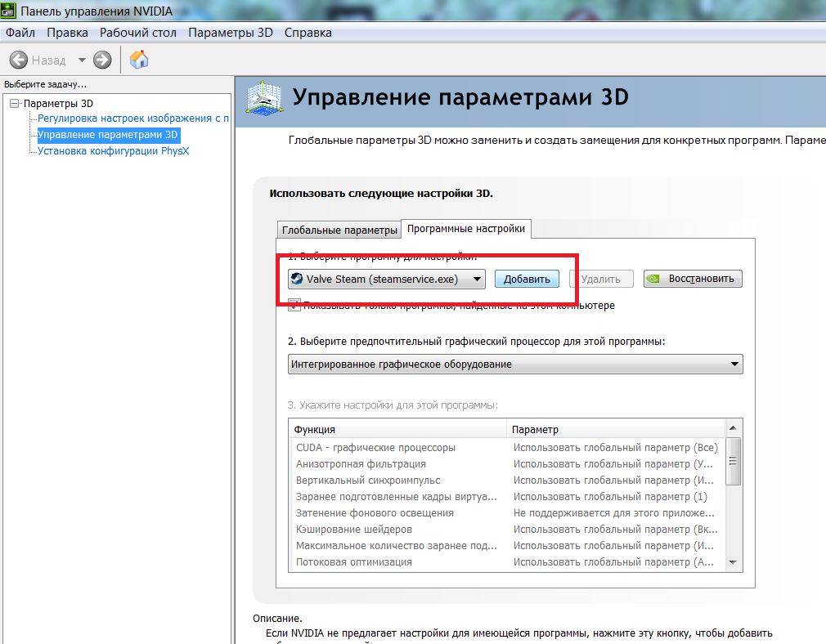
Task: Select Управление параметрами 3D tree item
Action: point(108,135)
